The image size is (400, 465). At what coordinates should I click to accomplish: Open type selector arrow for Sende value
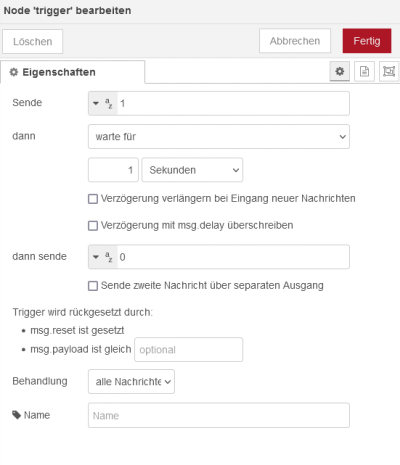tap(96, 103)
